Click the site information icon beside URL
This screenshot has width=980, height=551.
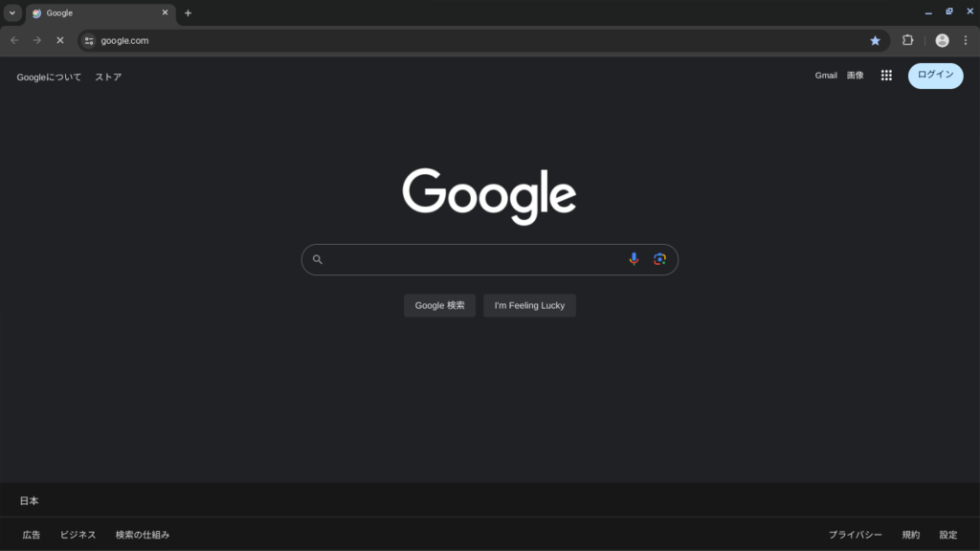coord(89,40)
